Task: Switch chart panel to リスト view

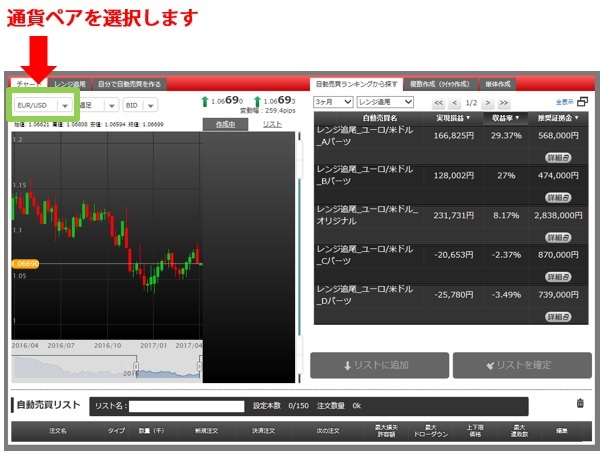Action: (x=272, y=124)
